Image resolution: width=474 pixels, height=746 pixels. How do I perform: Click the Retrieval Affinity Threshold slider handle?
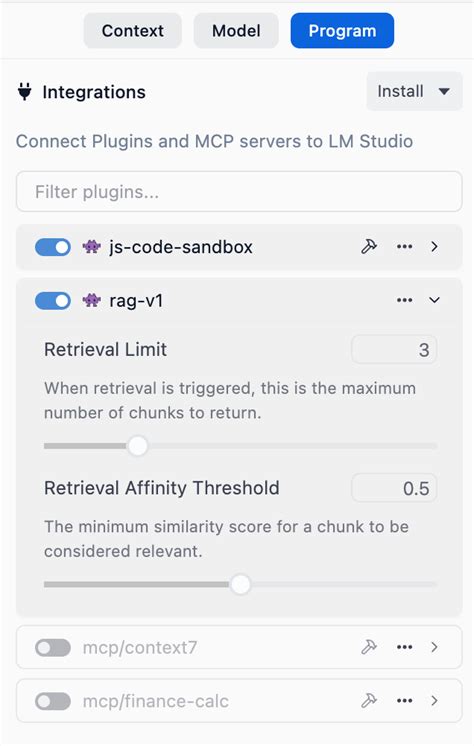[x=241, y=584]
